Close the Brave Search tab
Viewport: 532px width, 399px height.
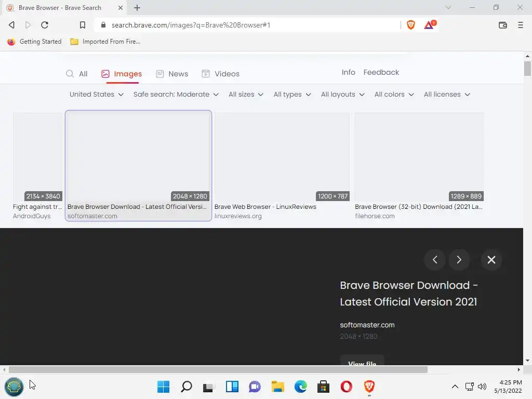[121, 8]
